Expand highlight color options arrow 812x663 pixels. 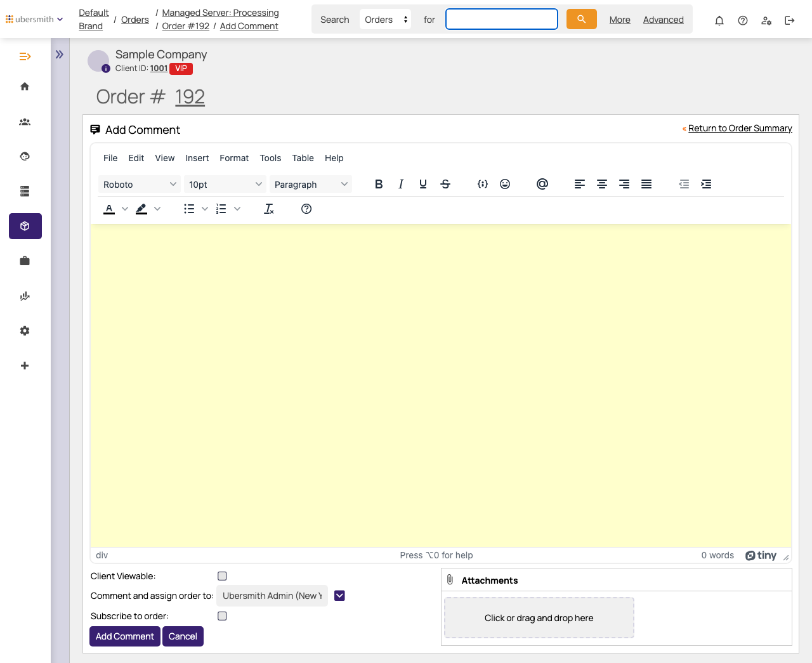[x=157, y=209]
